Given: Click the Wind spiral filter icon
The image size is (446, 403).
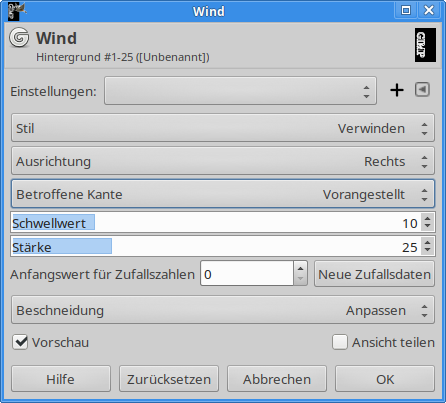Looking at the screenshot, I should coord(19,37).
